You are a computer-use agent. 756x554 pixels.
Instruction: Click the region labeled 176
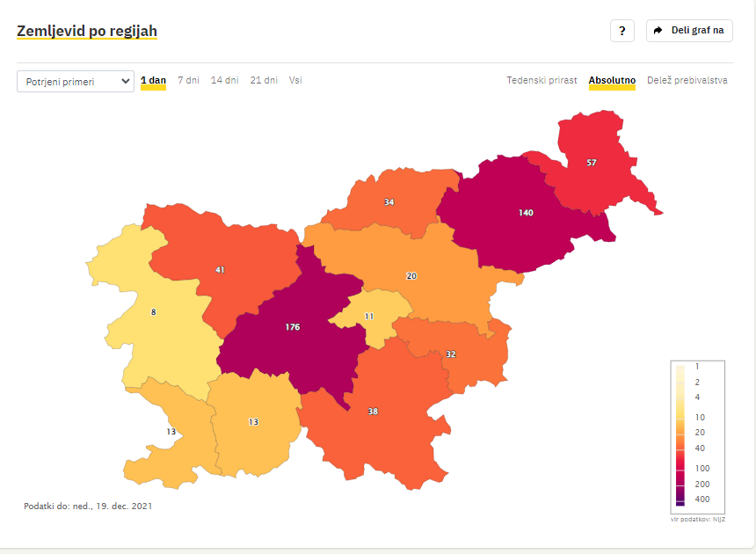tap(293, 327)
